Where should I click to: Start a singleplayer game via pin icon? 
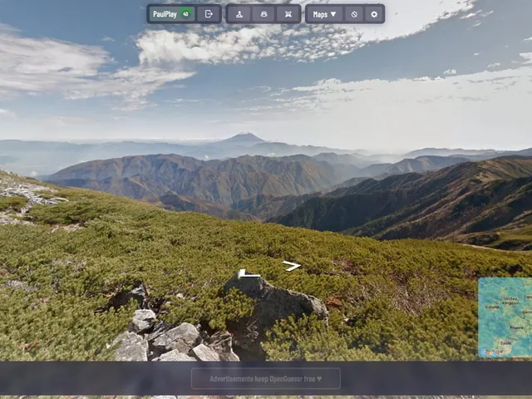coord(239,14)
